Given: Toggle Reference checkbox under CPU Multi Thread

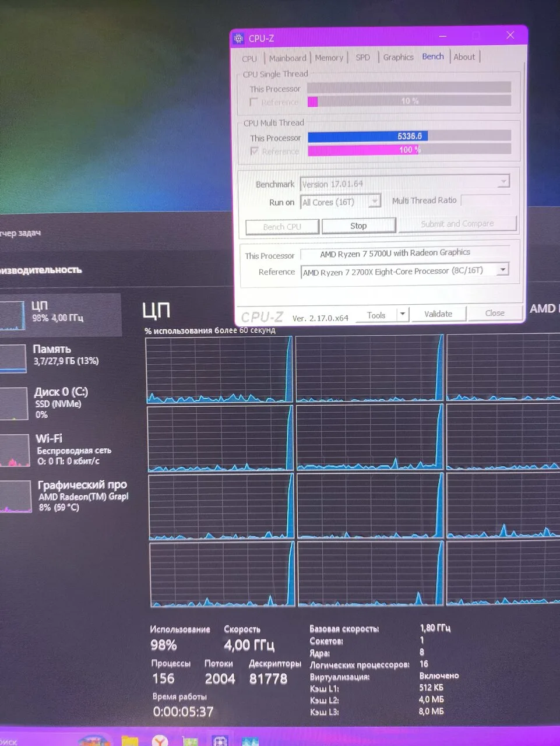Looking at the screenshot, I should click(x=254, y=151).
